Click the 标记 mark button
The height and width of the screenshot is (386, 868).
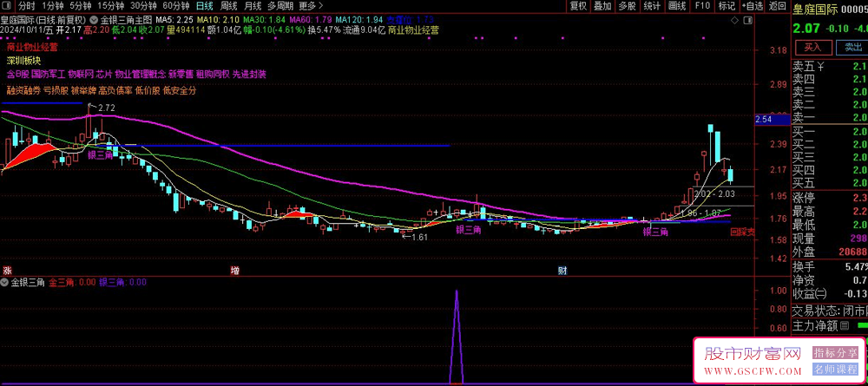[x=727, y=6]
